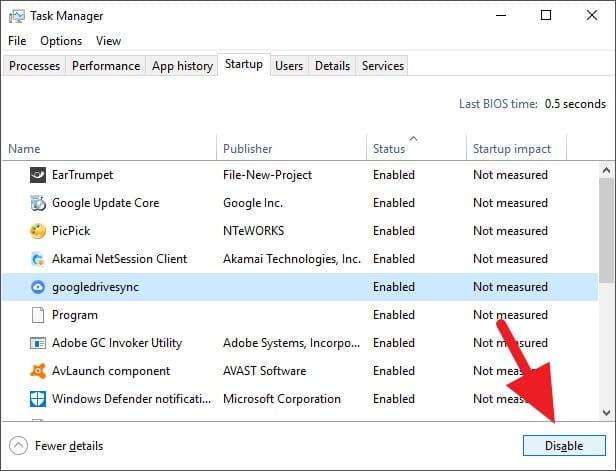616x471 pixels.
Task: Switch to the Processes tab
Action: click(35, 66)
